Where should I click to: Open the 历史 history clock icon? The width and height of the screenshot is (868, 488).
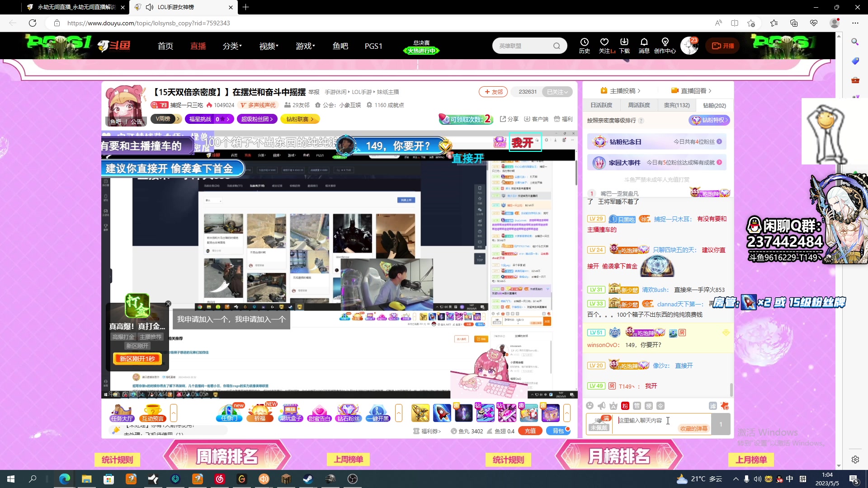[584, 45]
